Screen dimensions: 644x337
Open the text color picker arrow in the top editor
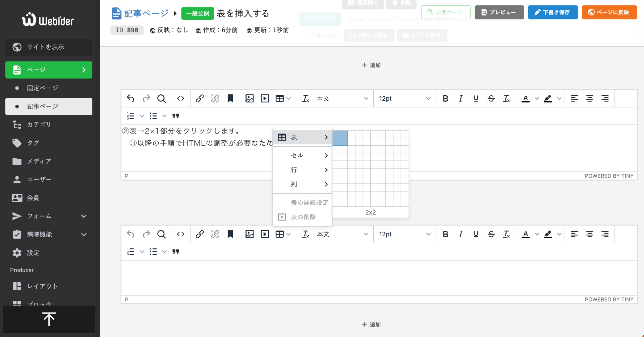point(537,98)
